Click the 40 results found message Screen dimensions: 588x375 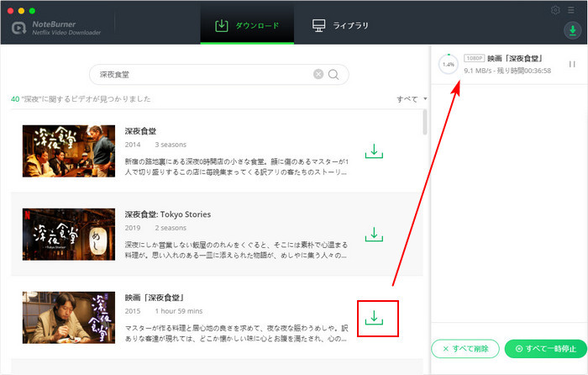(x=81, y=99)
